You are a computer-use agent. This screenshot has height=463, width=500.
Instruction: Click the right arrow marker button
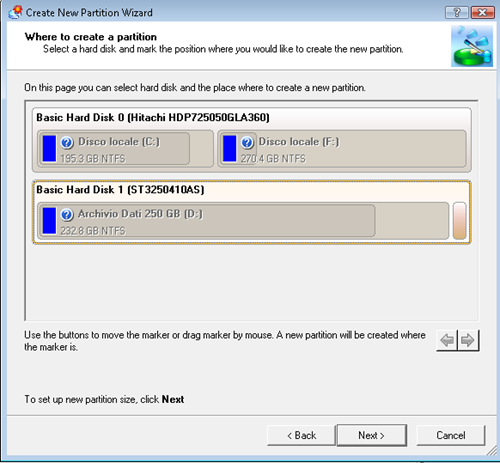(468, 340)
